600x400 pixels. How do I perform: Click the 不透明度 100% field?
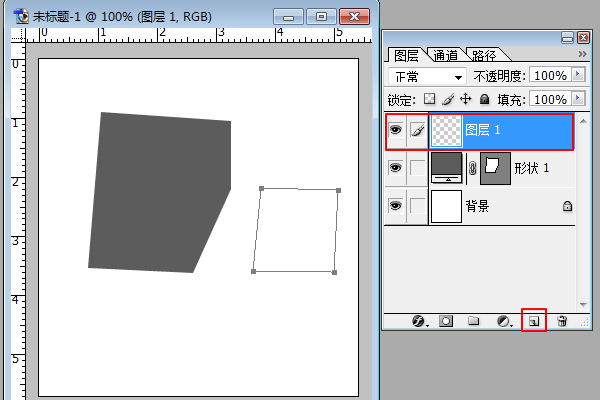550,75
